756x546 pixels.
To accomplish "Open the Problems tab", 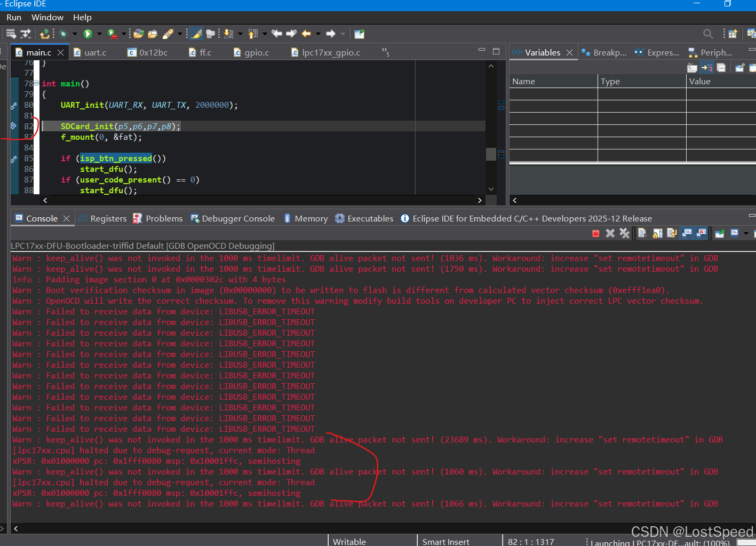I will pos(157,218).
